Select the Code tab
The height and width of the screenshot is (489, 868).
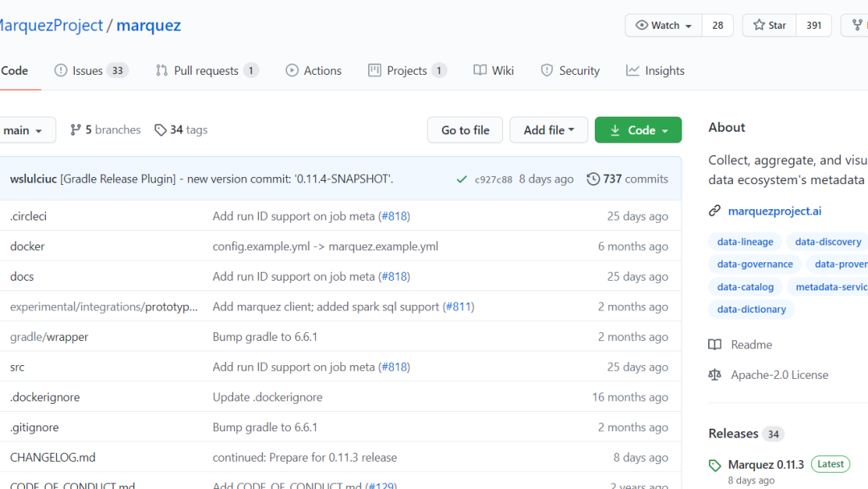pos(14,71)
